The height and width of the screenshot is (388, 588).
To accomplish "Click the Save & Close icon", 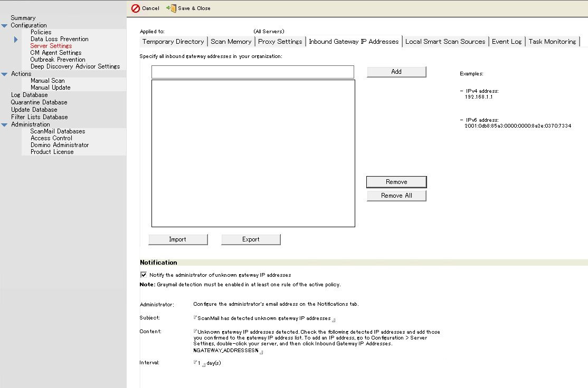I will 172,8.
